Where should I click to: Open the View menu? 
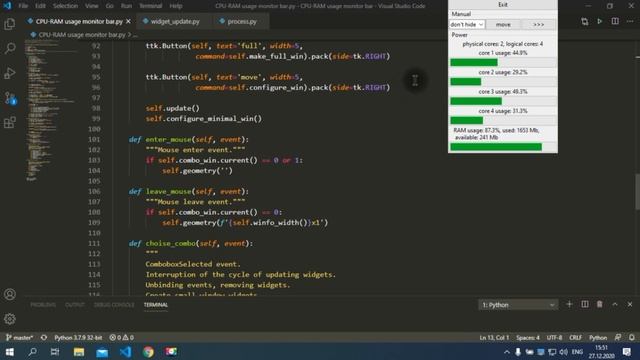[92, 6]
